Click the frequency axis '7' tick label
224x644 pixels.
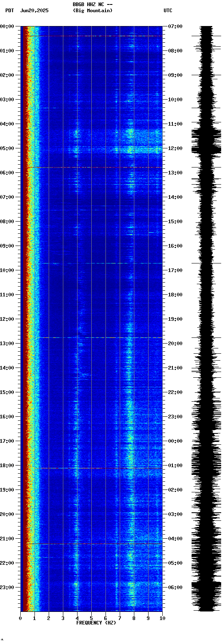tap(120, 618)
